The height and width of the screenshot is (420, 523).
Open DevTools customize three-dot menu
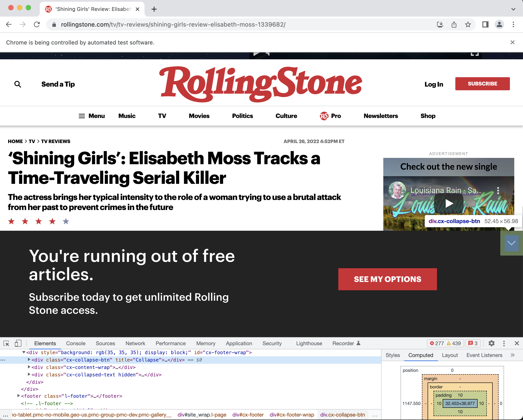coord(504,343)
